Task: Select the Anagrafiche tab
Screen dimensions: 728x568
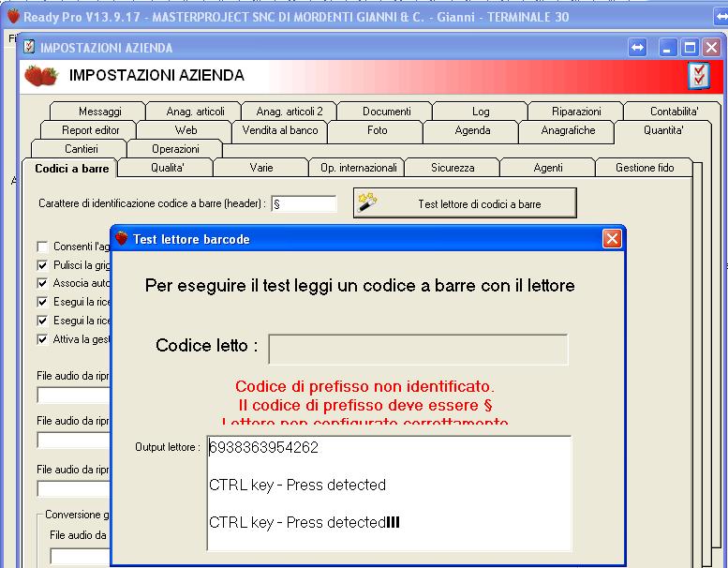Action: click(x=568, y=130)
